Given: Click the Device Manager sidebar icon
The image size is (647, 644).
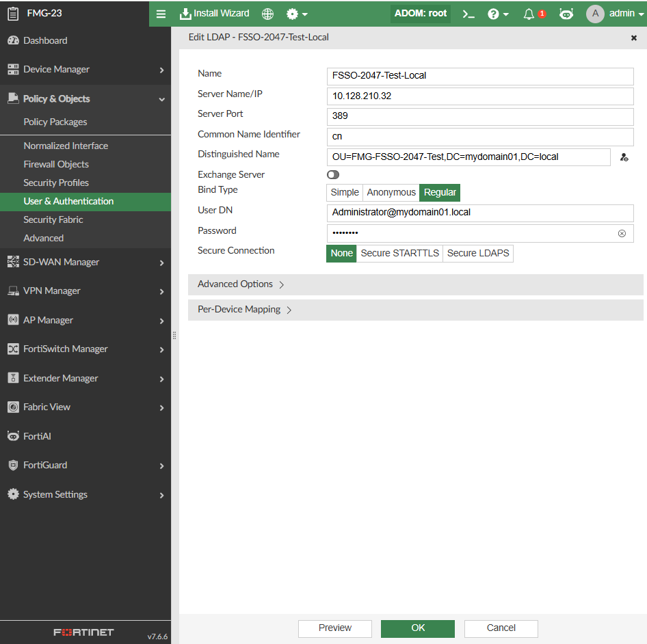Looking at the screenshot, I should [x=13, y=69].
